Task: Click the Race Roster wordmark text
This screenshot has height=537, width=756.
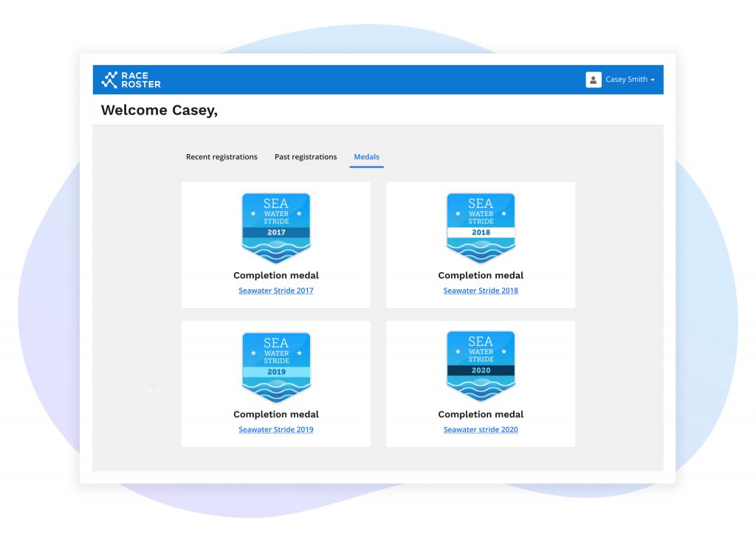Action: [141, 80]
